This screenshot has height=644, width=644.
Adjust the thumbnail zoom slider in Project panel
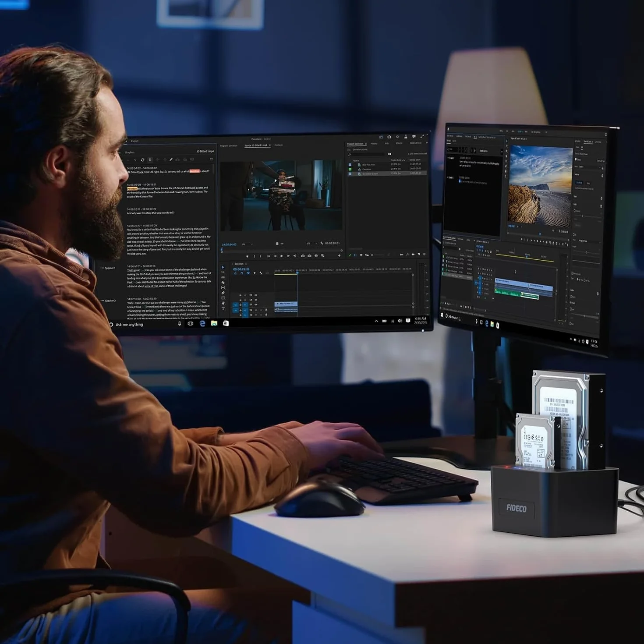[379, 255]
